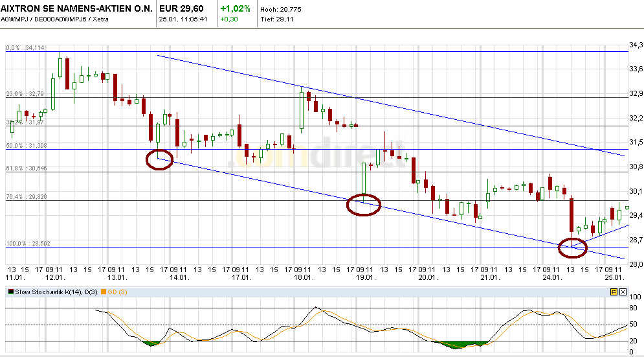The height and width of the screenshot is (357, 644).
Task: Click the Fibonacci label '100,0 % : 28,502'
Action: pos(28,244)
